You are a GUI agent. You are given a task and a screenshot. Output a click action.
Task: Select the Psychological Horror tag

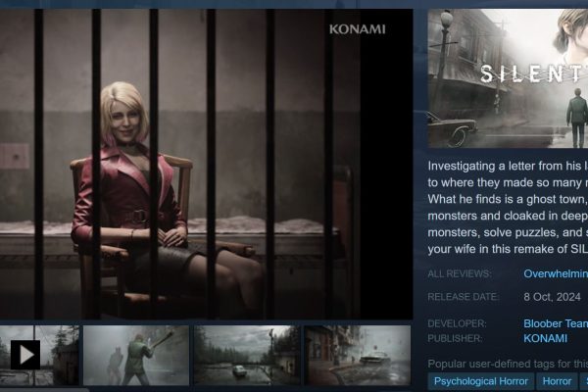tap(481, 381)
